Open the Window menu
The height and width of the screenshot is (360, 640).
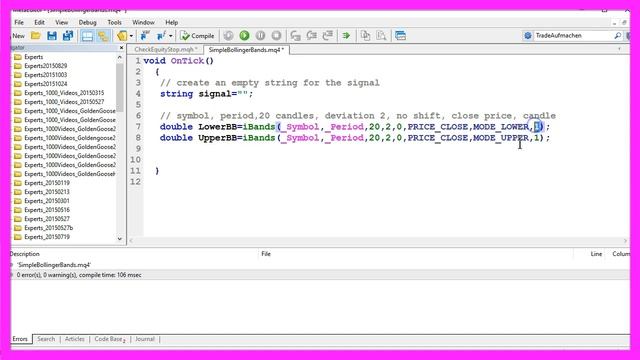[143, 22]
